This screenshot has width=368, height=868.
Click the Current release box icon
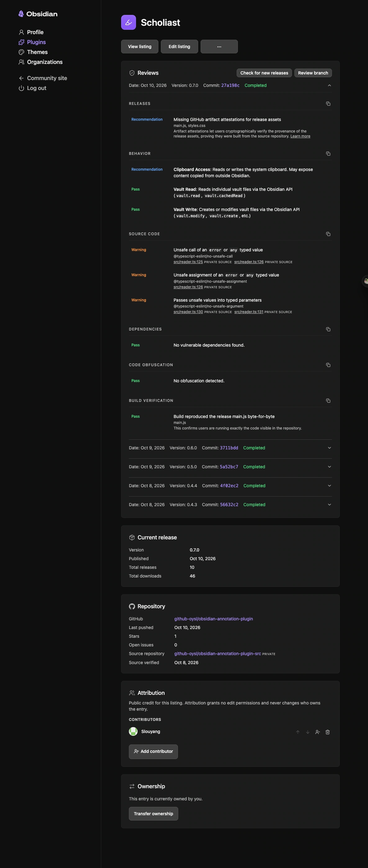point(132,538)
